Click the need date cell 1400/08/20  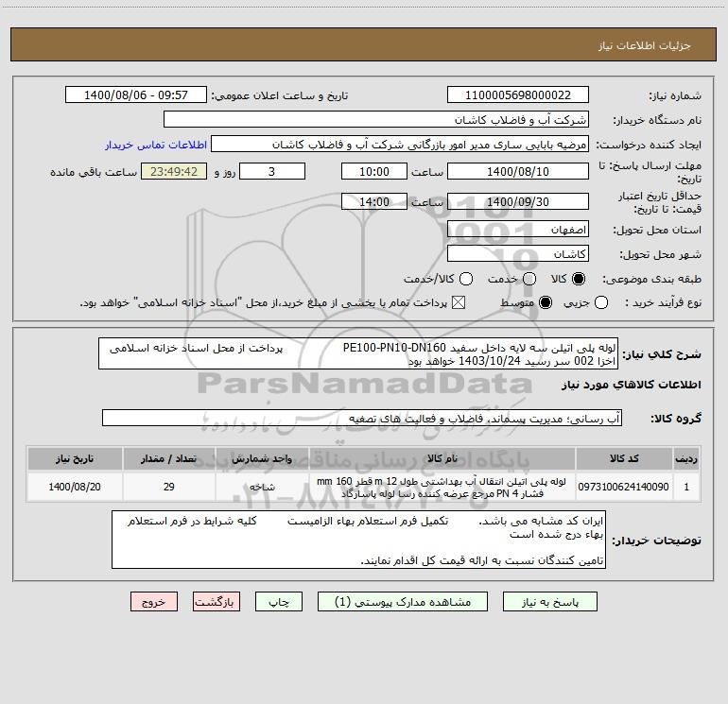tap(75, 487)
